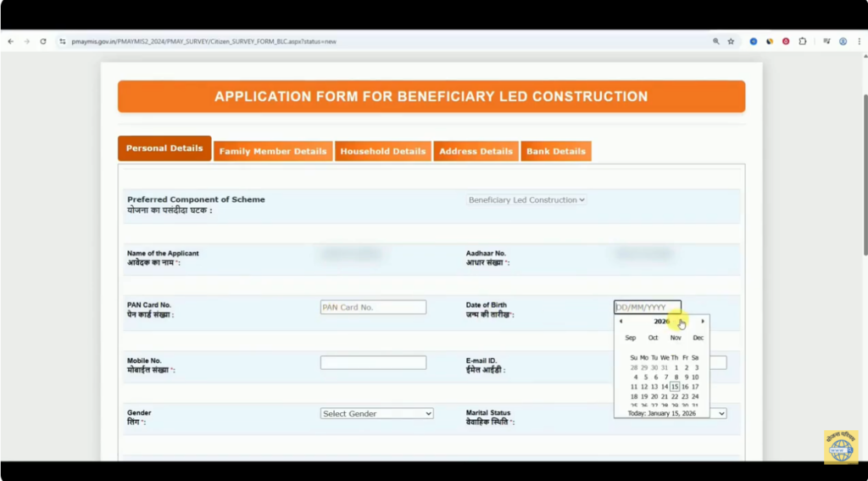Switch to Family Member Details tab
The height and width of the screenshot is (481, 868).
click(272, 152)
